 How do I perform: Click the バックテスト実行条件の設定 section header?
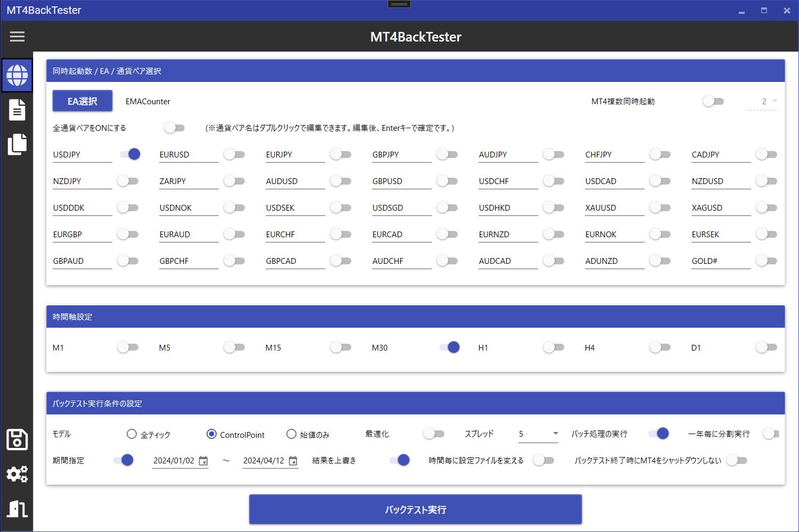coord(415,403)
